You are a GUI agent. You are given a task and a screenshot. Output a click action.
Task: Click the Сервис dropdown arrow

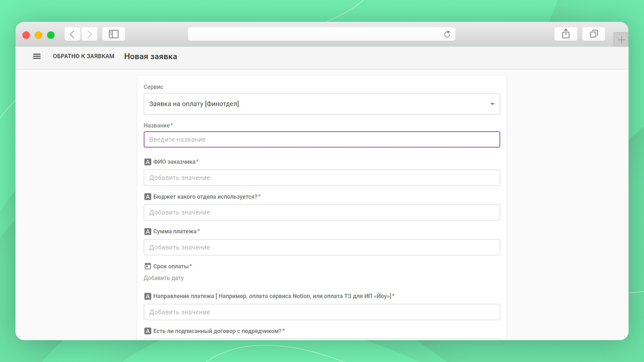[492, 104]
